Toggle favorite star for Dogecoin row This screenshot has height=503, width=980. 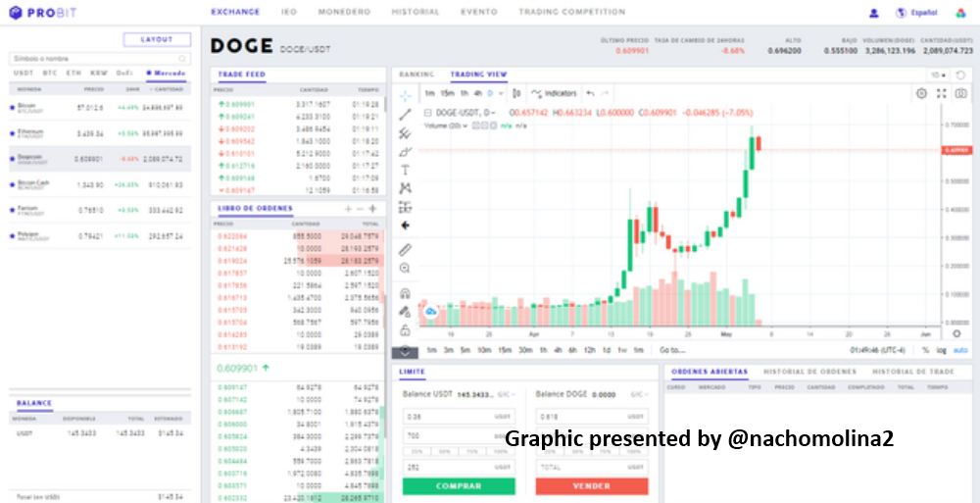[12, 159]
